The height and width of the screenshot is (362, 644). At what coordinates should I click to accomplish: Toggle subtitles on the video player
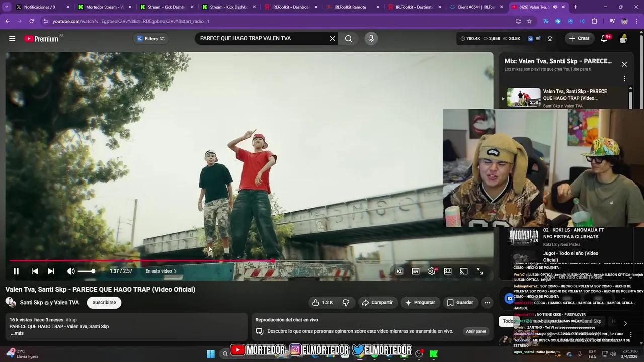[x=416, y=271]
